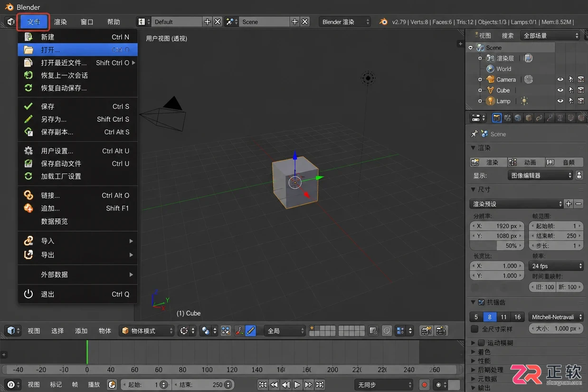Image resolution: width=588 pixels, height=392 pixels.
Task: Open the 全部场景 outliner display dropdown
Action: (550, 36)
